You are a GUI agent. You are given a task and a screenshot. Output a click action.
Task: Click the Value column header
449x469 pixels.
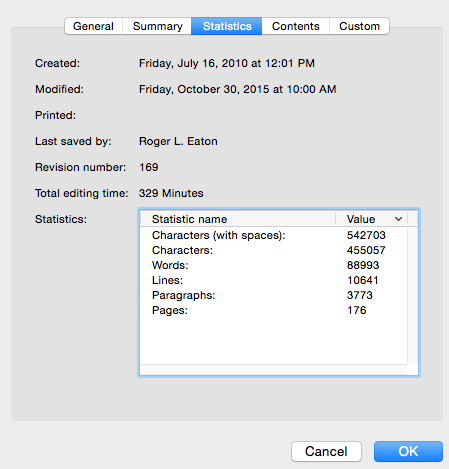tap(371, 219)
